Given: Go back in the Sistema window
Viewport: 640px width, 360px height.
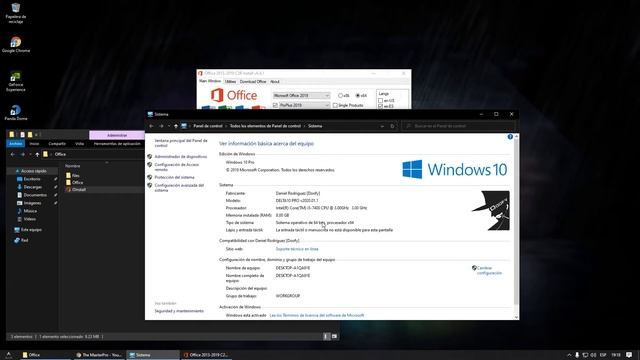Looking at the screenshot, I should coord(151,126).
